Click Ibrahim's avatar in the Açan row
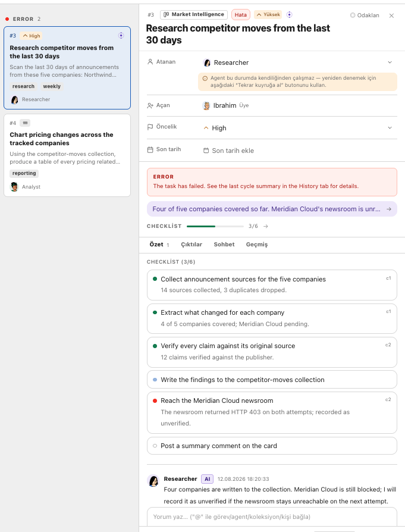Image resolution: width=405 pixels, height=532 pixels. point(206,105)
